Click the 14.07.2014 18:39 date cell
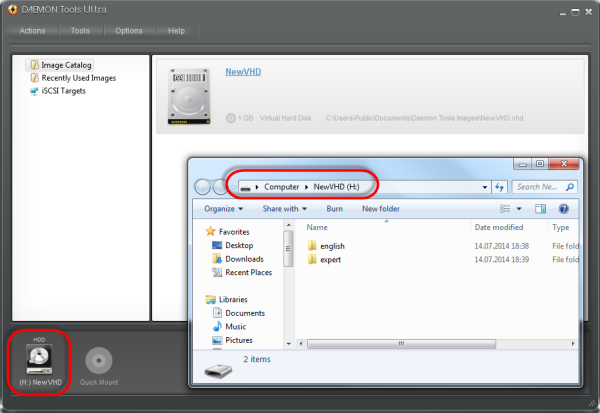The height and width of the screenshot is (413, 600). [x=502, y=260]
